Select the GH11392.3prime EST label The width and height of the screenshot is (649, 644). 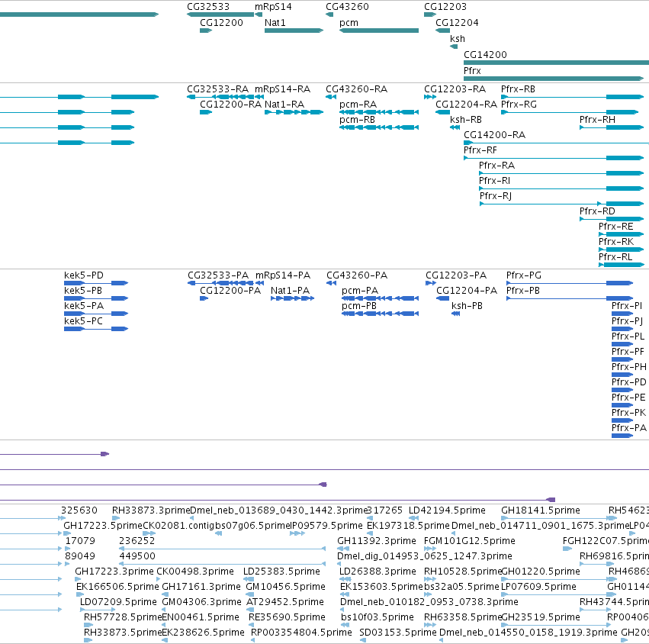(377, 541)
